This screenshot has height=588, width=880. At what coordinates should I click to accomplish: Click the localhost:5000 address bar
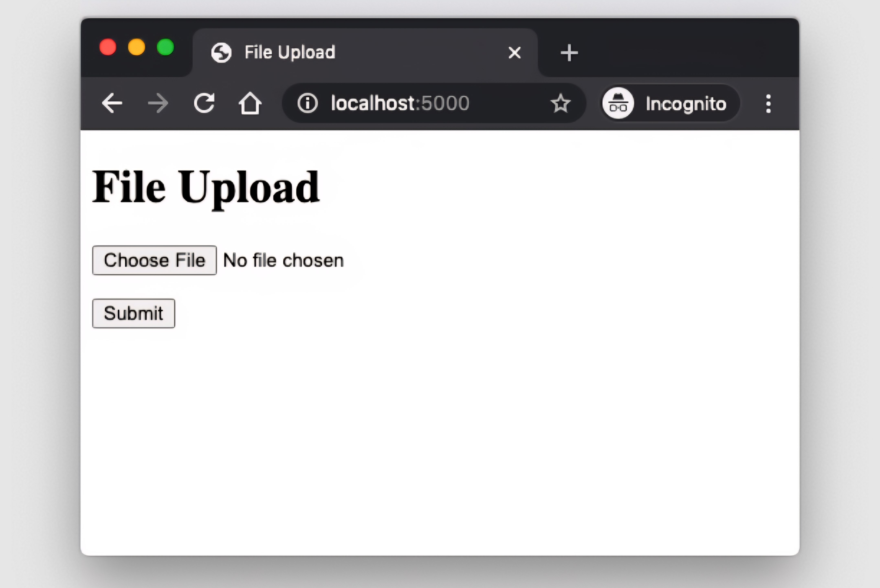[434, 103]
